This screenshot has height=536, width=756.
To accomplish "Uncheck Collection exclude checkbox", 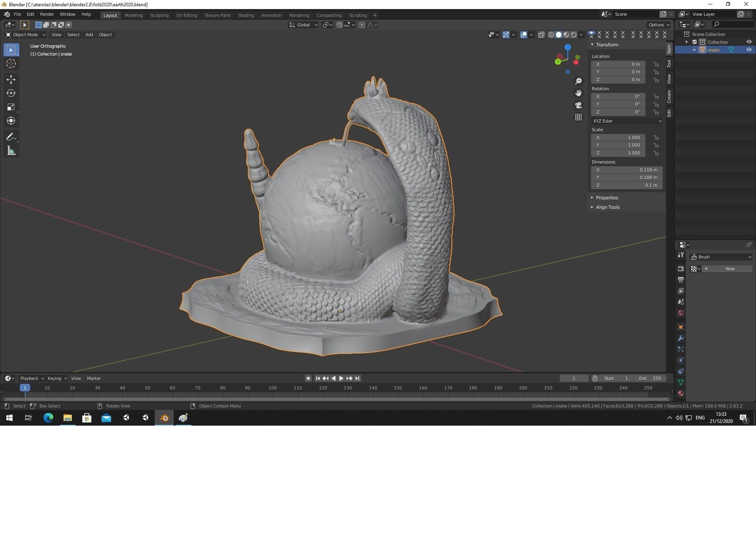I will click(x=695, y=42).
